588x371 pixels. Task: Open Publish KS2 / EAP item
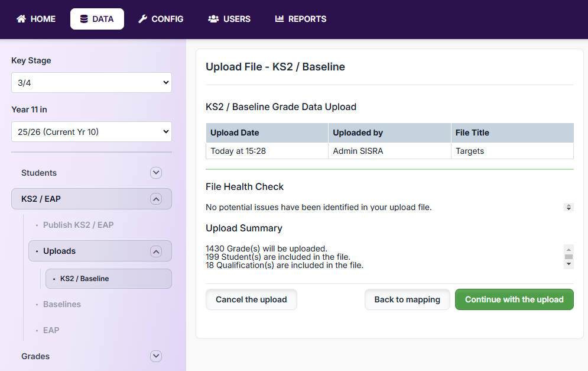coord(78,225)
